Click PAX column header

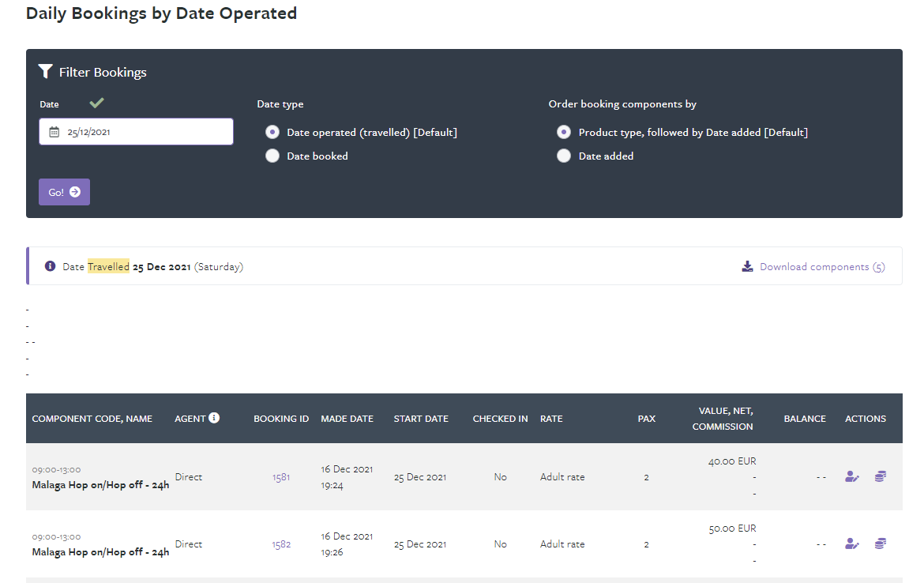click(x=647, y=419)
